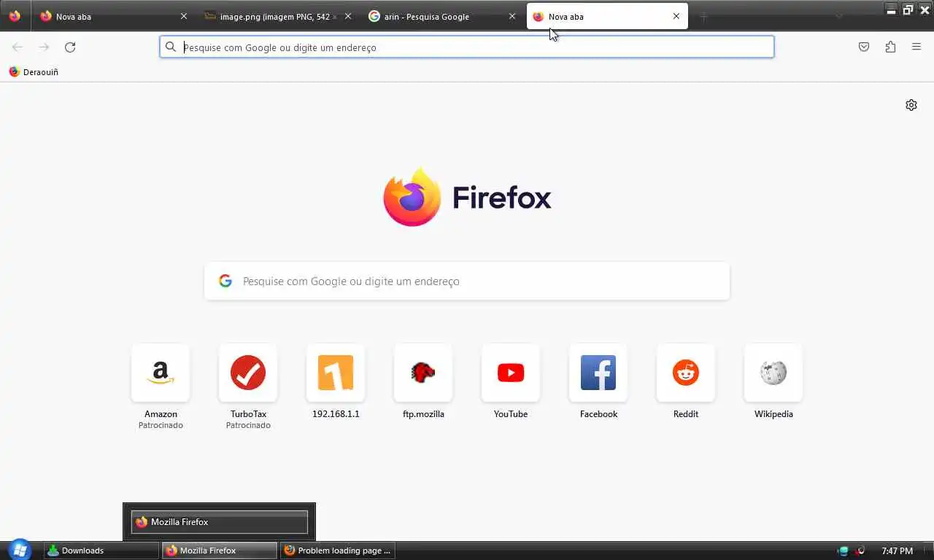Switch to the arin - Pesquisa Google tab
934x560 pixels.
[x=442, y=16]
